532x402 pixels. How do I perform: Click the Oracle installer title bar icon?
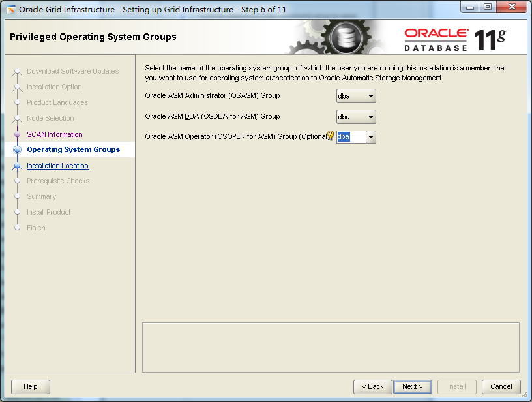tap(11, 10)
